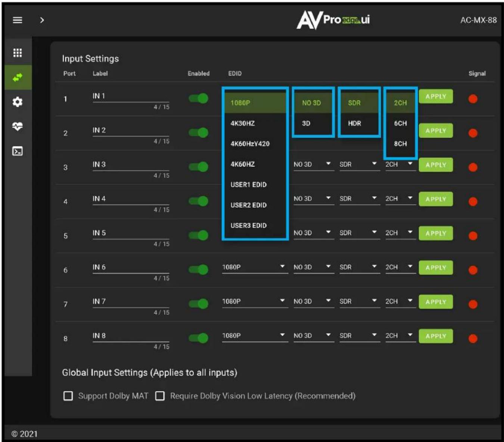Edit the IN 4 label field
504x442 pixels.
point(131,199)
